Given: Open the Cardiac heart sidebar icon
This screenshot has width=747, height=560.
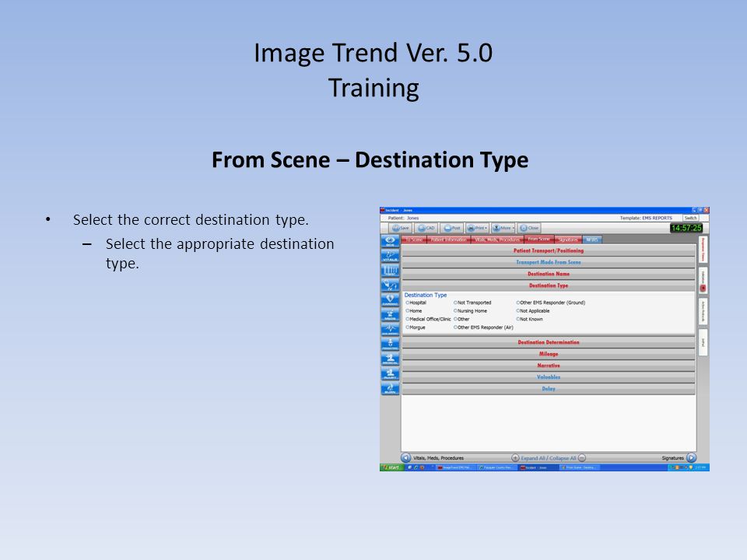Looking at the screenshot, I should click(x=390, y=299).
